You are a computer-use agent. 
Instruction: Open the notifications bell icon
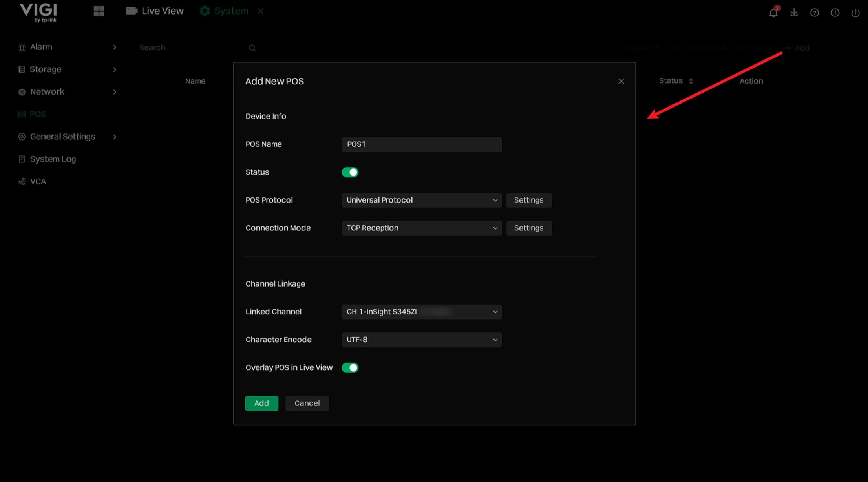click(x=773, y=13)
